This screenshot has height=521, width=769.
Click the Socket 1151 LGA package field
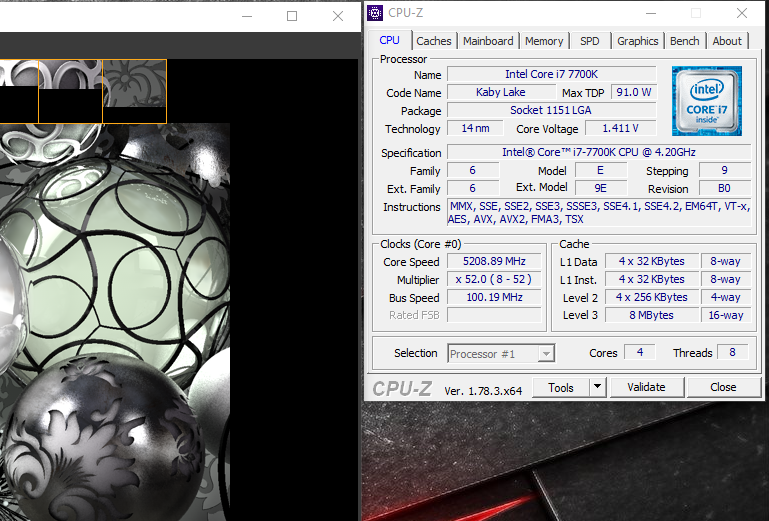pos(552,110)
